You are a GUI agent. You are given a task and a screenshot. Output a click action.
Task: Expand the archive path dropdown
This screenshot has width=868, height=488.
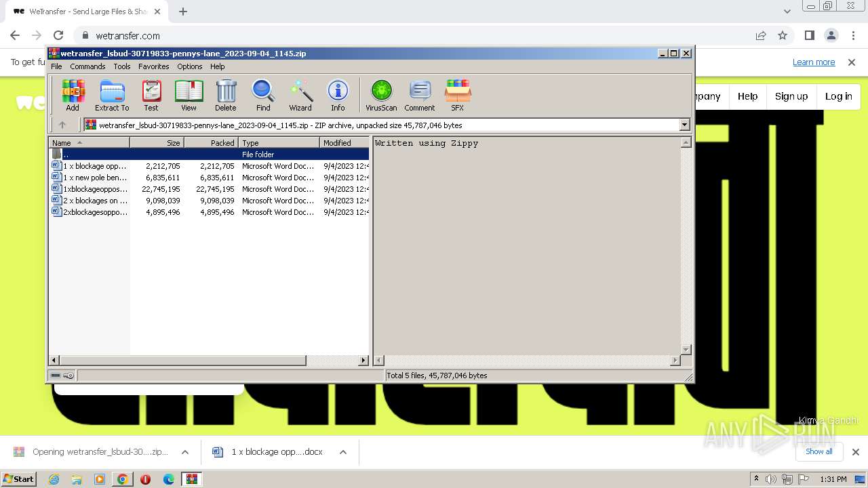[x=684, y=125]
